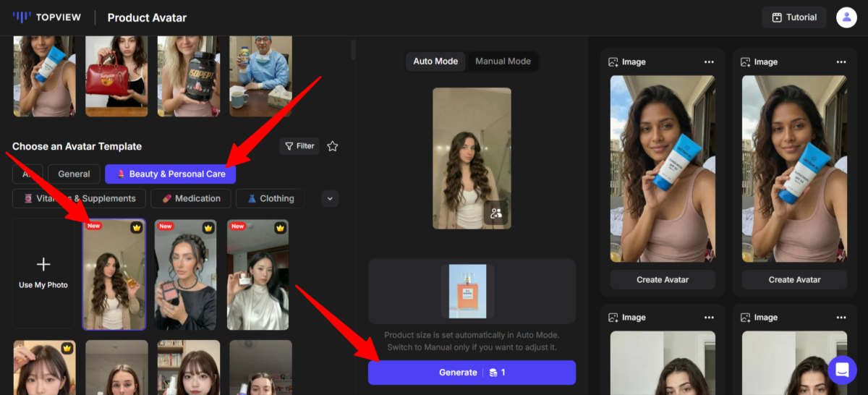Open the Filter options

[299, 146]
